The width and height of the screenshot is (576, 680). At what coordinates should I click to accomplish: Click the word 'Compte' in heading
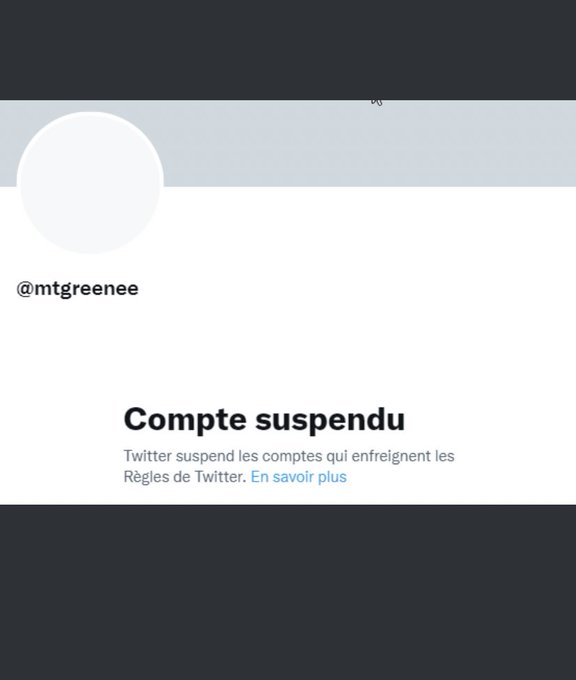coord(185,420)
